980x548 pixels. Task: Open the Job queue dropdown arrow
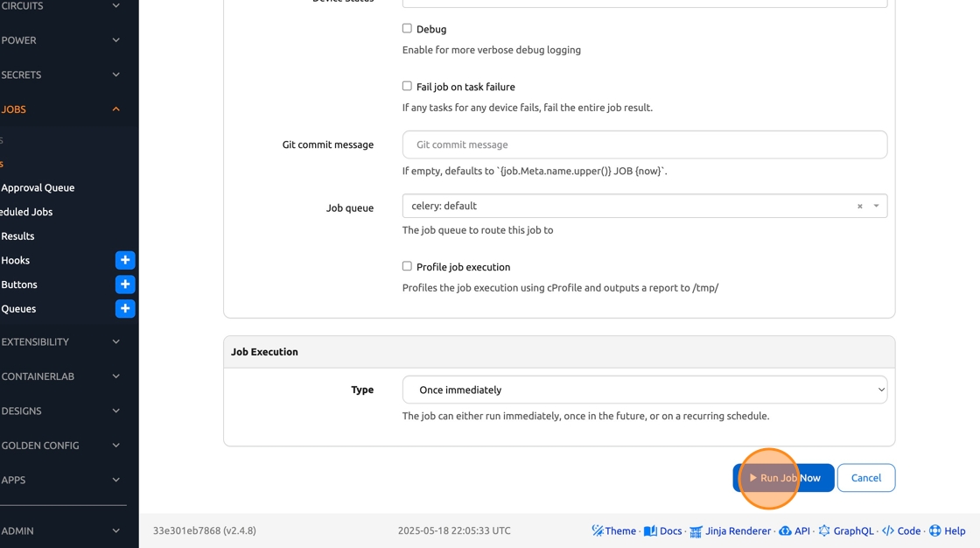click(x=876, y=206)
